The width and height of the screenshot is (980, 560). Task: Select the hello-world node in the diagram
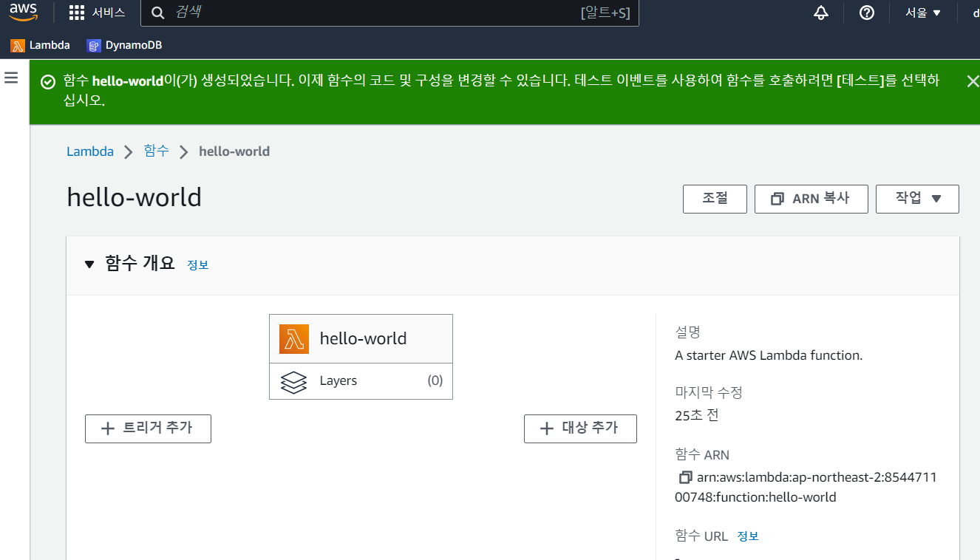[361, 338]
